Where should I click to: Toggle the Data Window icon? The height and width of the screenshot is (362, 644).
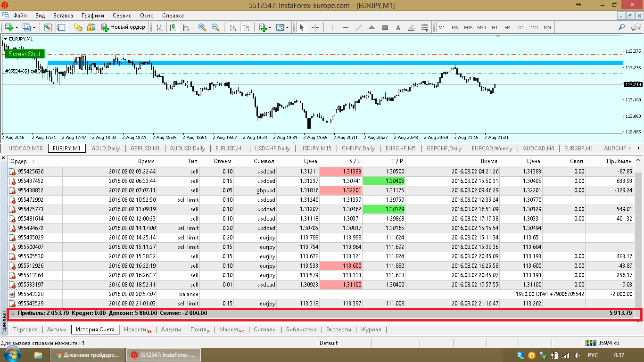click(x=61, y=27)
